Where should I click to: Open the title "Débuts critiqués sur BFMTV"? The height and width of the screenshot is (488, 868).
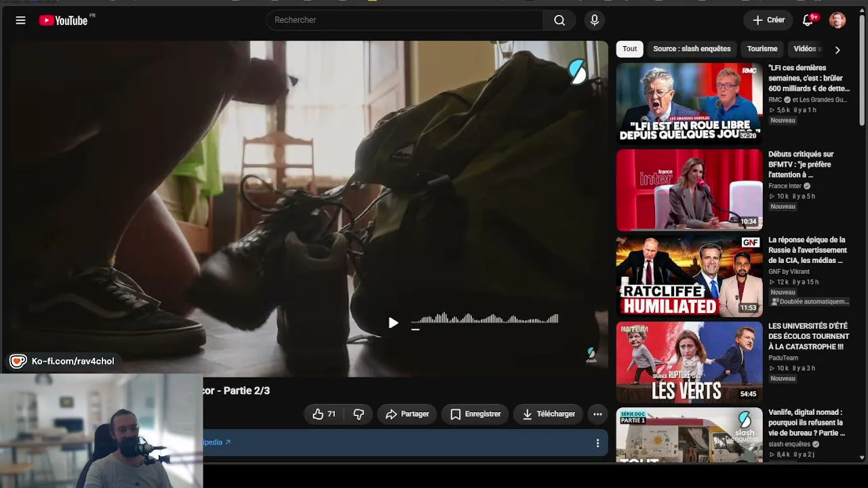tap(801, 165)
